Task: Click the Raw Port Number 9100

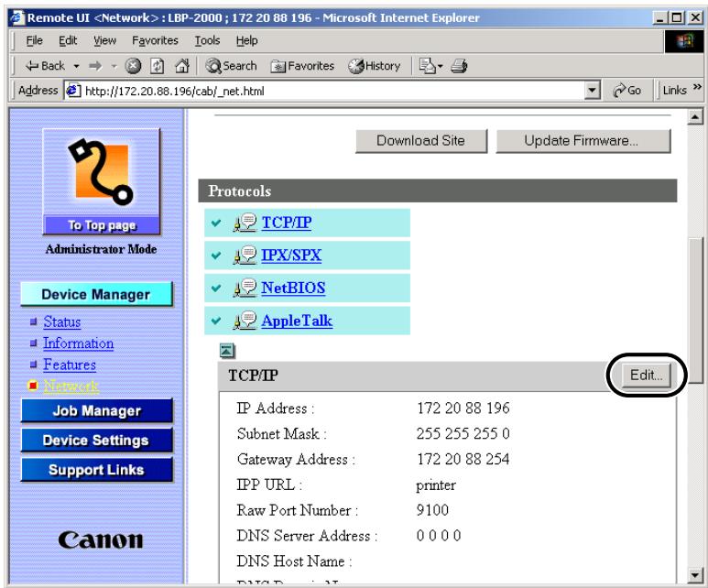Action: coord(432,510)
